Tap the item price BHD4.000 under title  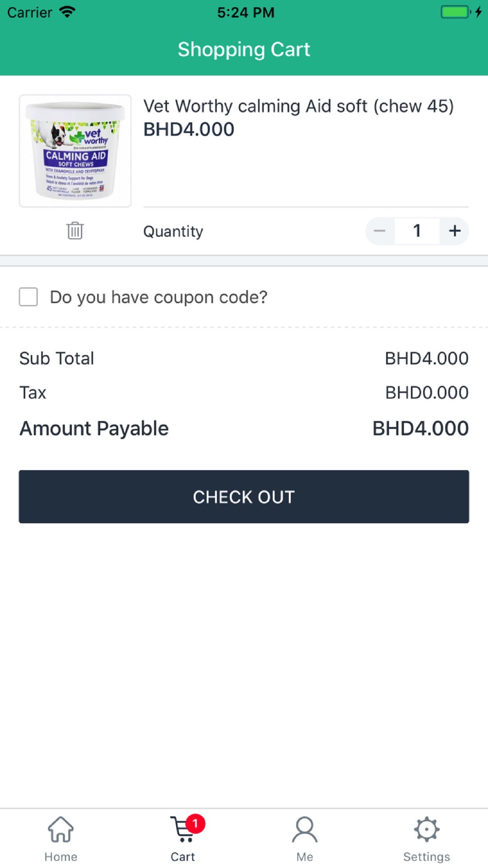[x=189, y=129]
